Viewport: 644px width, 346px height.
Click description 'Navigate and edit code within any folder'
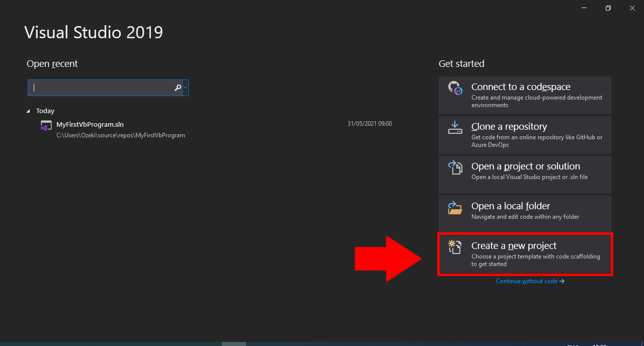point(525,217)
